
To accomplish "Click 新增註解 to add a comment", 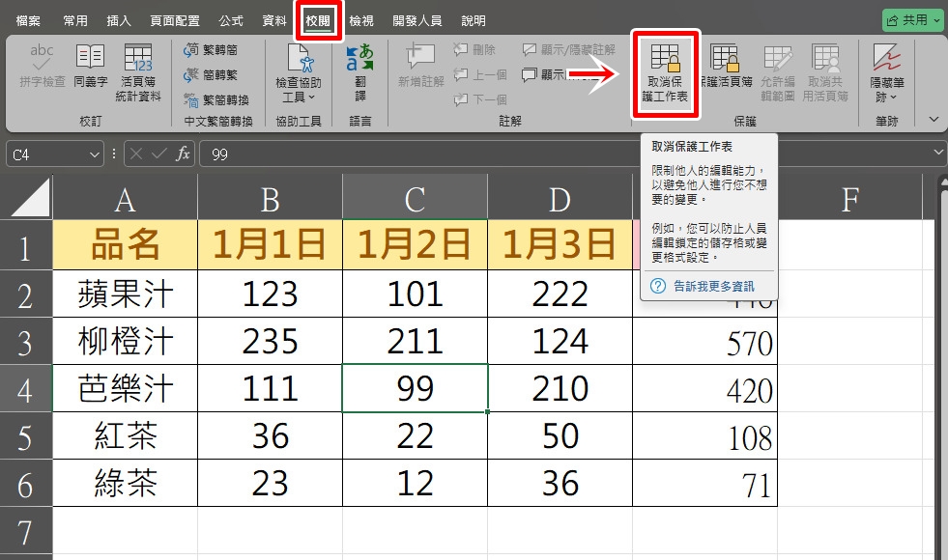I will pos(420,66).
